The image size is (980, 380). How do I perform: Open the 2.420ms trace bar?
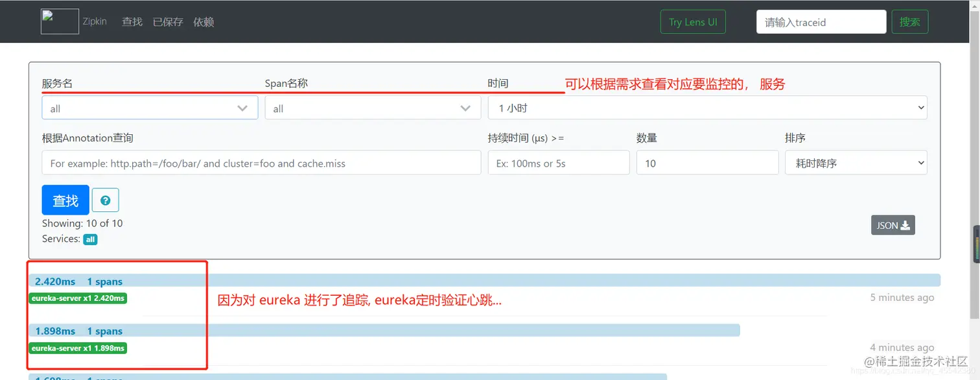click(485, 281)
